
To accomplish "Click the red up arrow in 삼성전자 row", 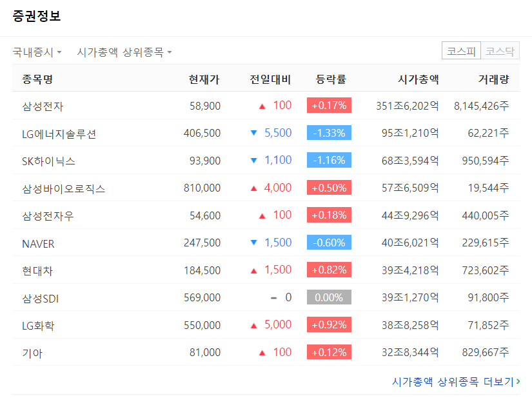I will pyautogui.click(x=262, y=106).
